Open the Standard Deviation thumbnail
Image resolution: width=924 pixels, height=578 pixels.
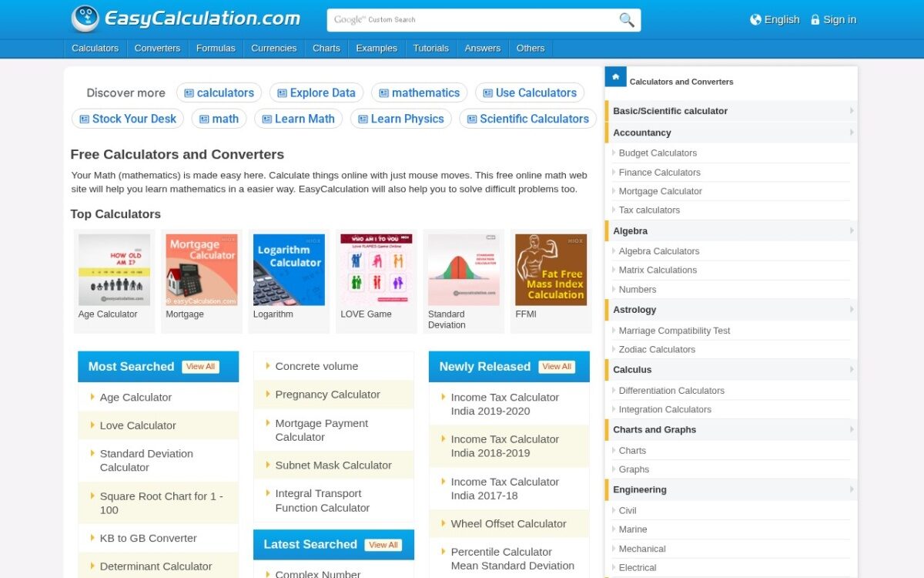tap(464, 270)
